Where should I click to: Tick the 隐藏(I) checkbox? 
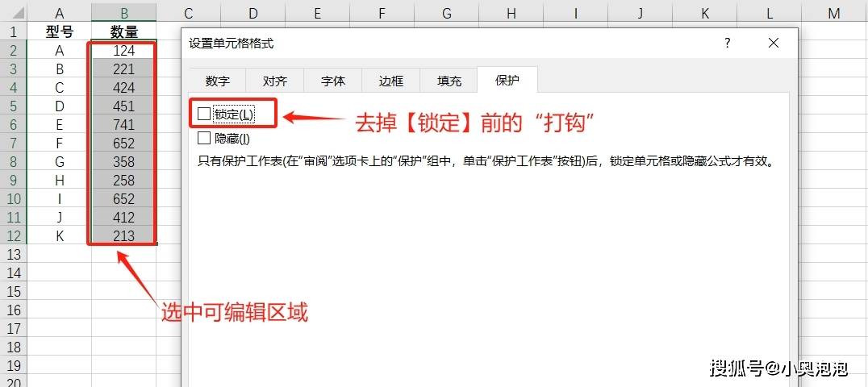click(204, 138)
